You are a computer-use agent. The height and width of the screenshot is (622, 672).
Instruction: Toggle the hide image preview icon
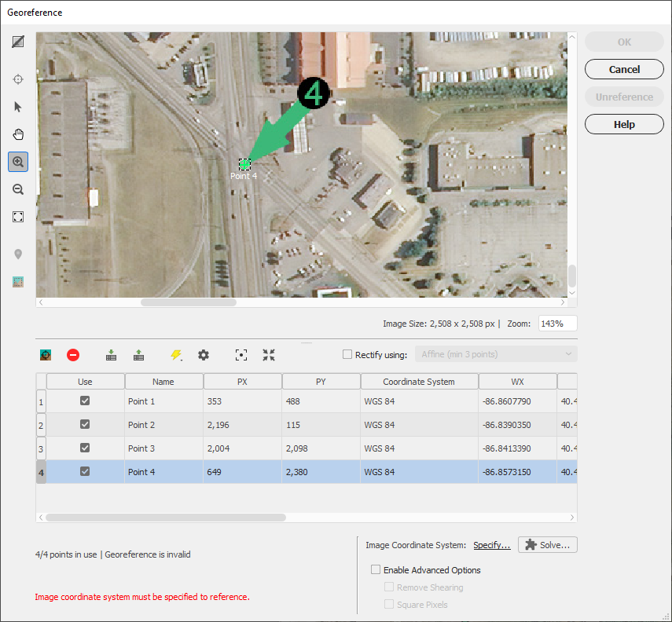tap(18, 42)
